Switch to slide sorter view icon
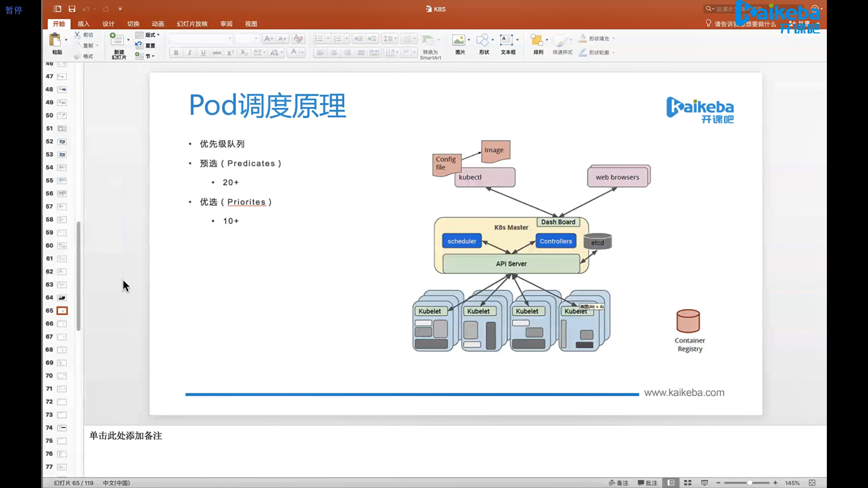 point(688,483)
